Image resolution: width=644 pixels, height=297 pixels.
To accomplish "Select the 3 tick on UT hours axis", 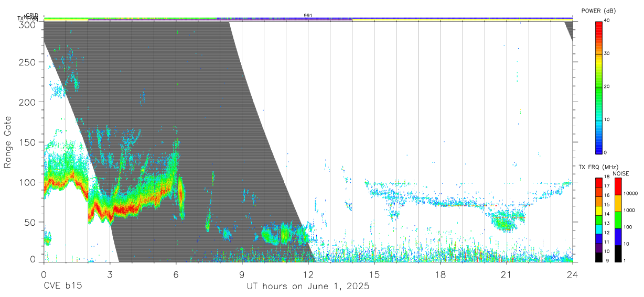I will 110,274.
